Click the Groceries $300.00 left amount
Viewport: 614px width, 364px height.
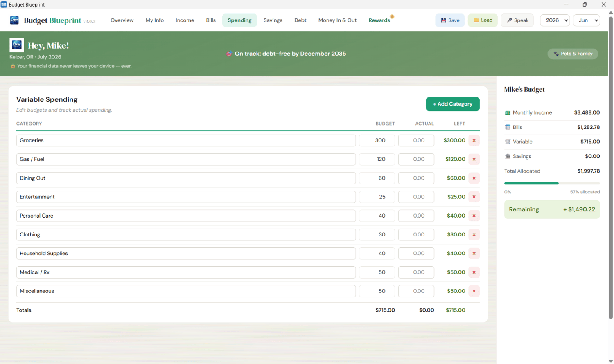click(x=454, y=140)
